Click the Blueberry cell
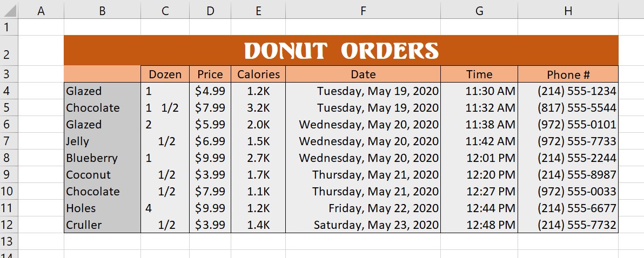 click(x=102, y=158)
